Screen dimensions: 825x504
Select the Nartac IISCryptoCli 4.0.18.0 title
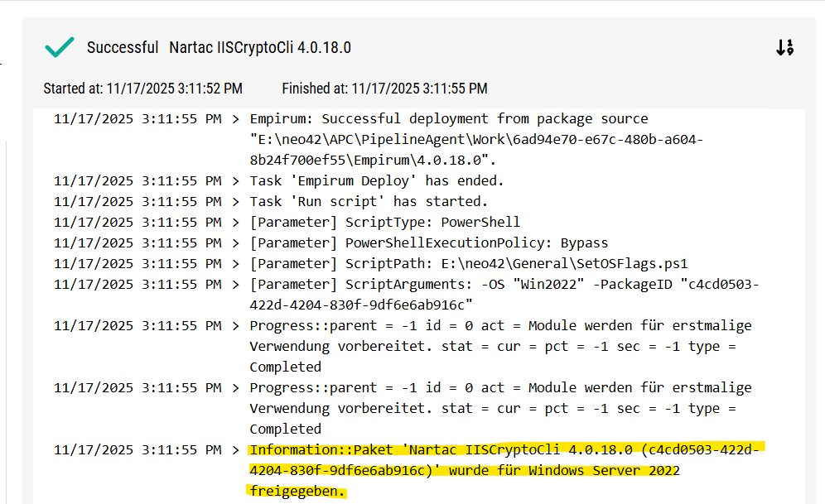tap(260, 48)
